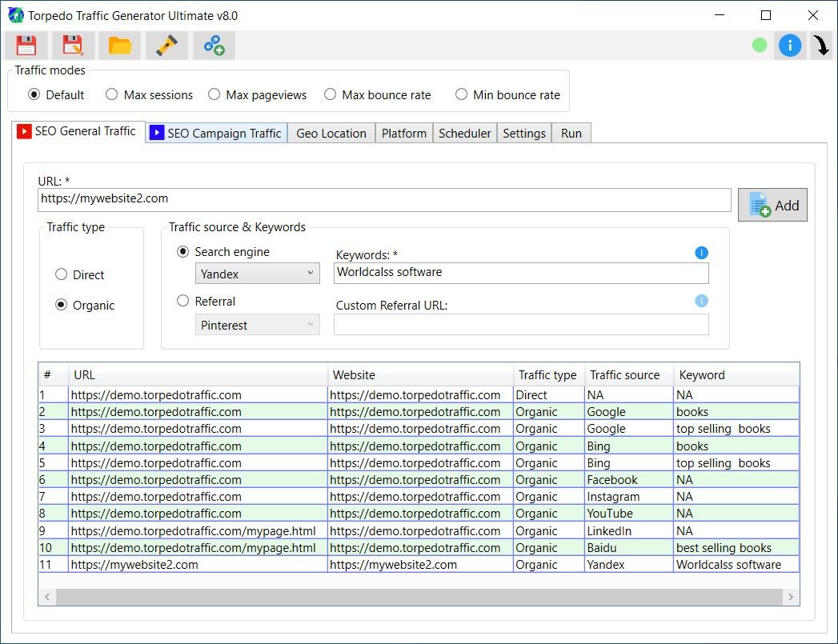Image resolution: width=838 pixels, height=644 pixels.
Task: Minimize the Torpedo Traffic Generator window
Action: click(x=720, y=15)
